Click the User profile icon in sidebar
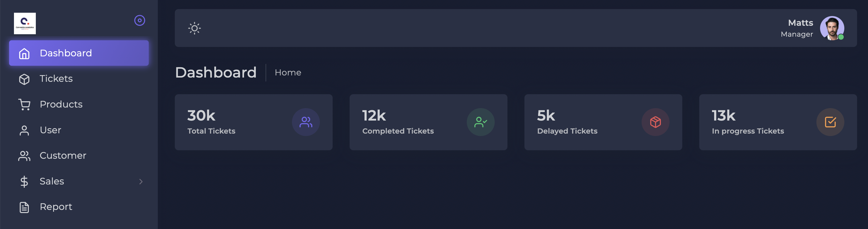This screenshot has height=229, width=868. pyautogui.click(x=24, y=130)
